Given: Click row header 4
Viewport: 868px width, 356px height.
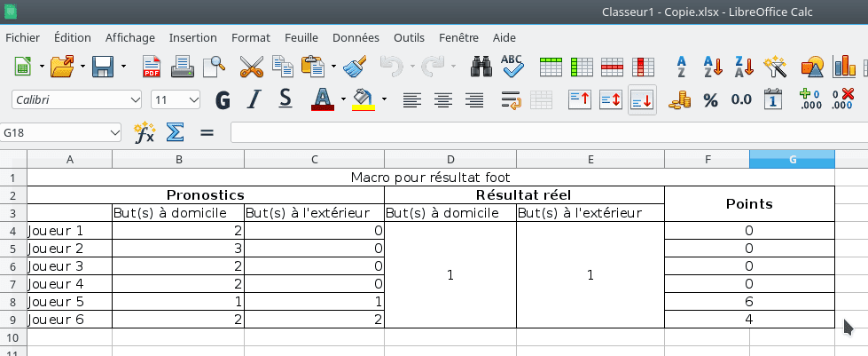Looking at the screenshot, I should pos(12,231).
